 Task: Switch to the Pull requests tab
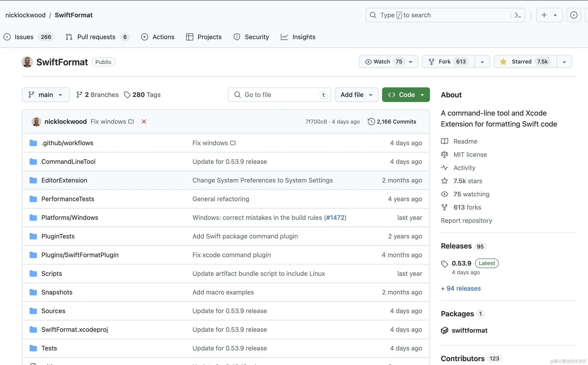pos(96,37)
